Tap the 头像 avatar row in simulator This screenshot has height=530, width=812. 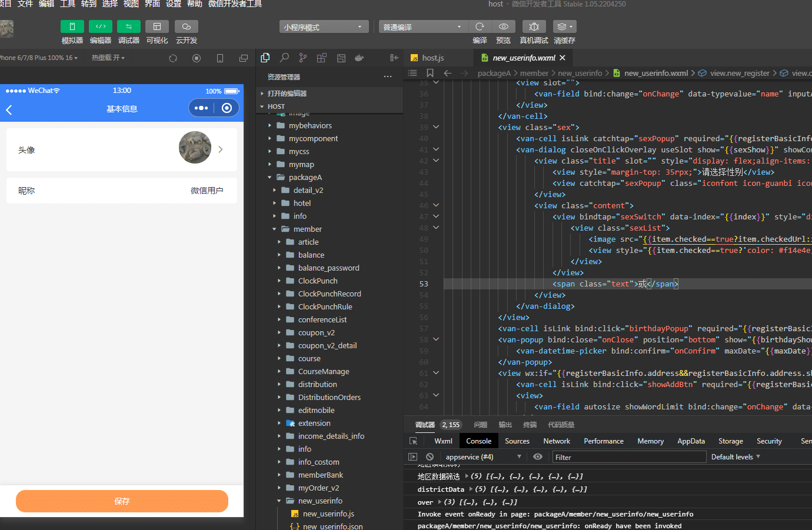[x=122, y=149]
